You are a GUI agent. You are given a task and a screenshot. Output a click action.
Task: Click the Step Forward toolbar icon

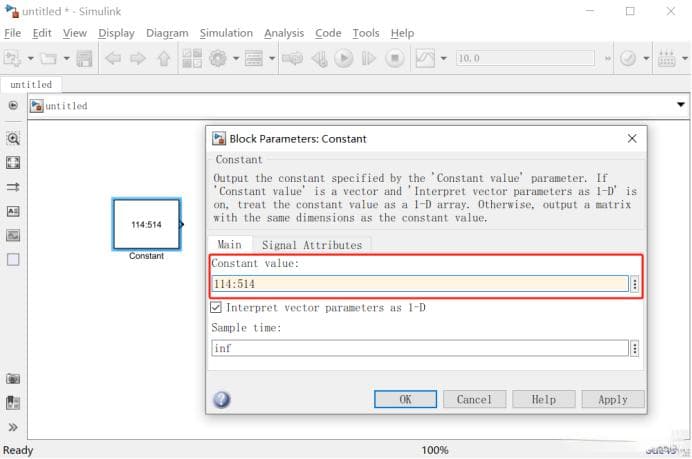[x=368, y=58]
